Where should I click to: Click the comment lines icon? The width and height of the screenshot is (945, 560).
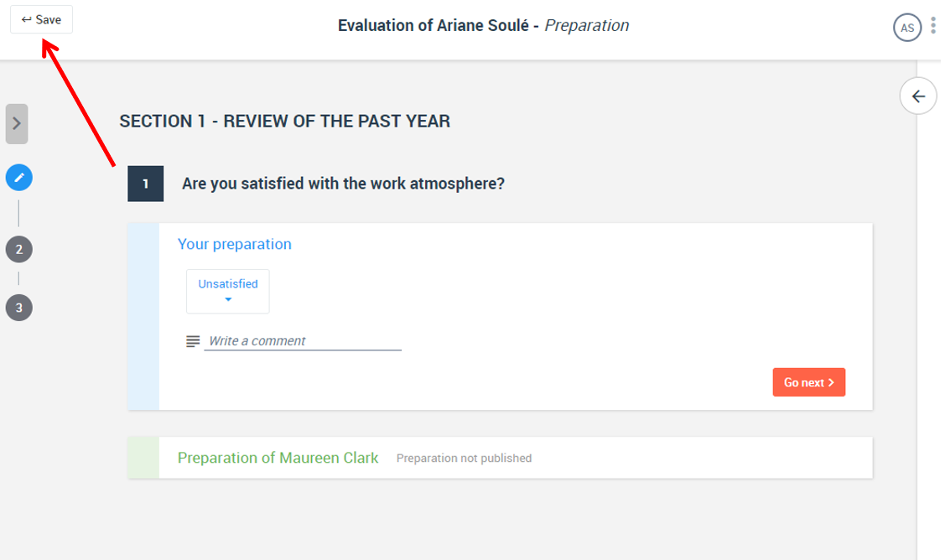193,341
